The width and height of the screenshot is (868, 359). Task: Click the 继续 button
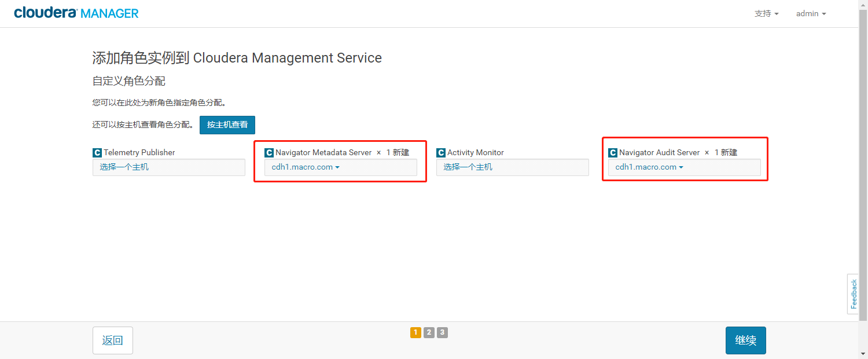tap(746, 340)
